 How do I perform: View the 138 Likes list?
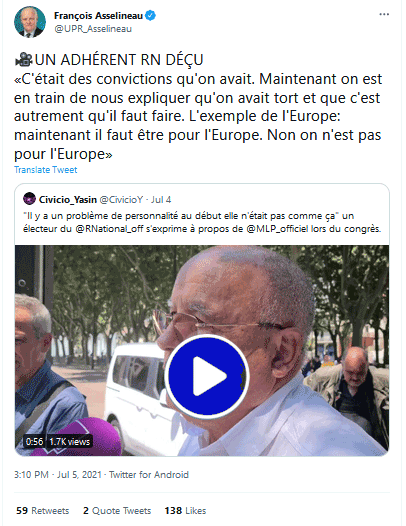coord(185,511)
